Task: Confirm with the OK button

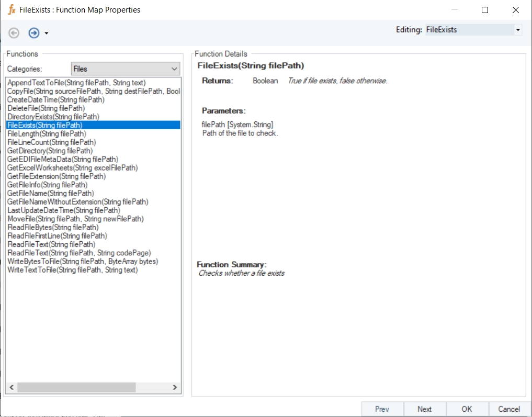Action: (x=467, y=409)
